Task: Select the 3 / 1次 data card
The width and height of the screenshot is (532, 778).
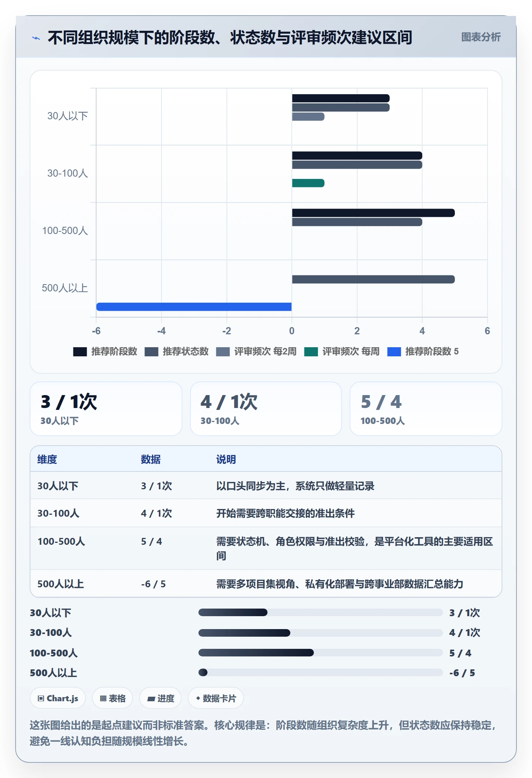Action: point(106,409)
